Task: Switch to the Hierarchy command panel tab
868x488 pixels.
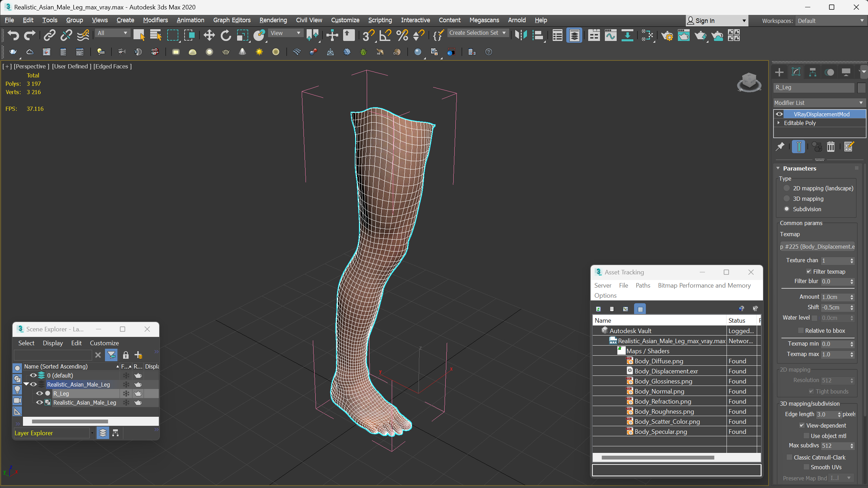Action: [x=813, y=72]
